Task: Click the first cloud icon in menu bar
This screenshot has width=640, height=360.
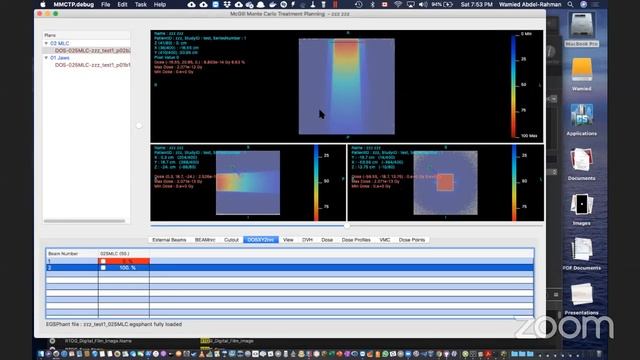Action: [191, 4]
